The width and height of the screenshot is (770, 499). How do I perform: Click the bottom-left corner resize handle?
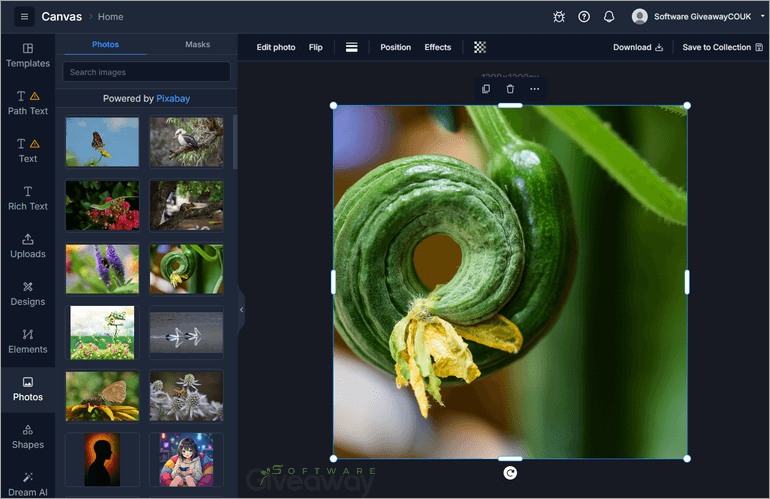[333, 459]
